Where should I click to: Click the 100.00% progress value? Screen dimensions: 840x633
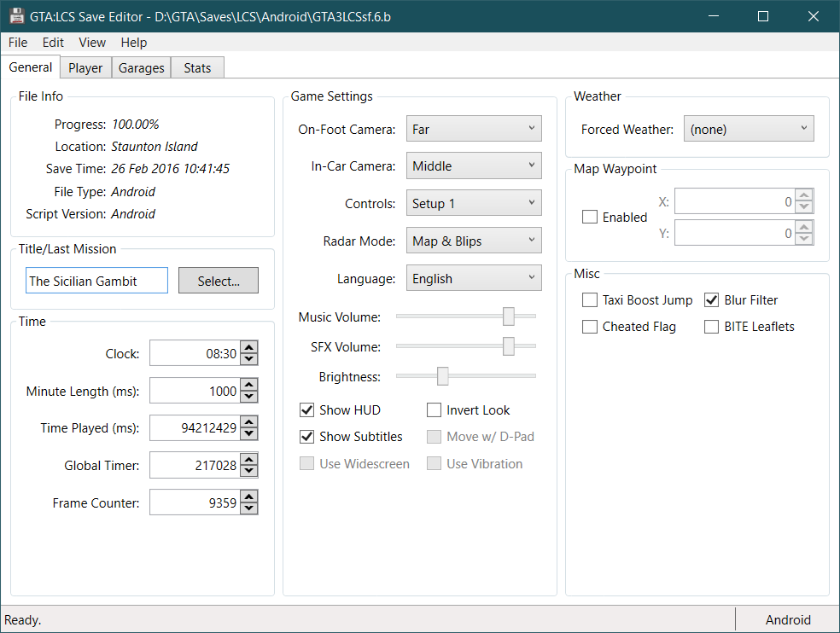coord(135,125)
